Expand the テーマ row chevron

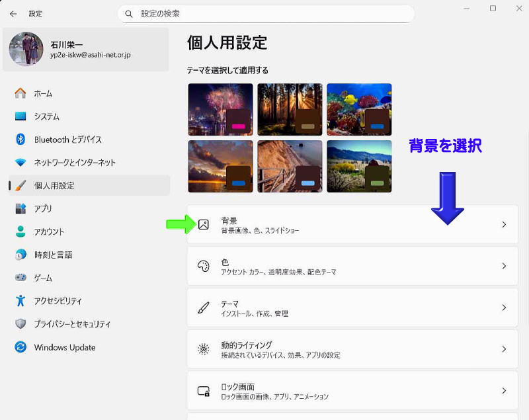click(504, 308)
